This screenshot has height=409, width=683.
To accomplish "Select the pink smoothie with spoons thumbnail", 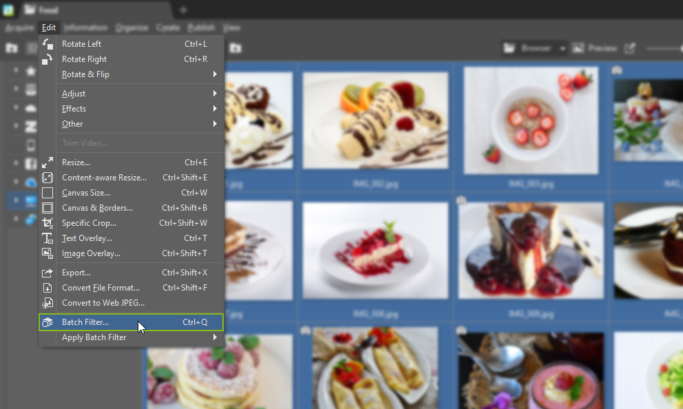I will pos(531,371).
